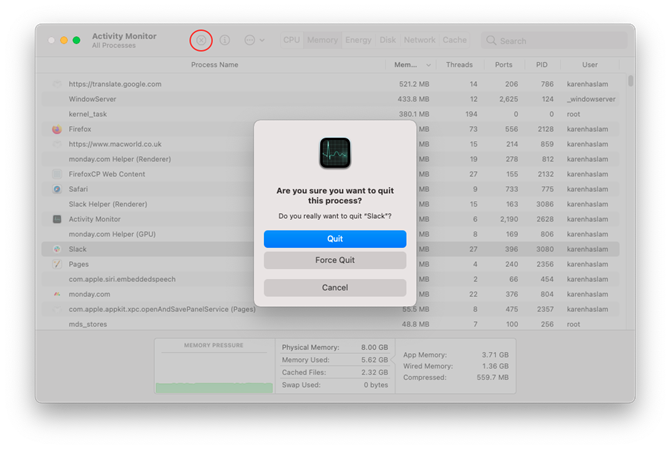This screenshot has width=670, height=449.
Task: Cancel the quit process dialog
Action: tap(335, 288)
